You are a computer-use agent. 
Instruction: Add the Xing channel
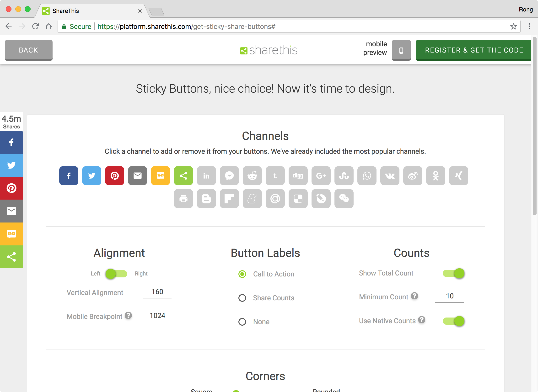click(x=459, y=176)
